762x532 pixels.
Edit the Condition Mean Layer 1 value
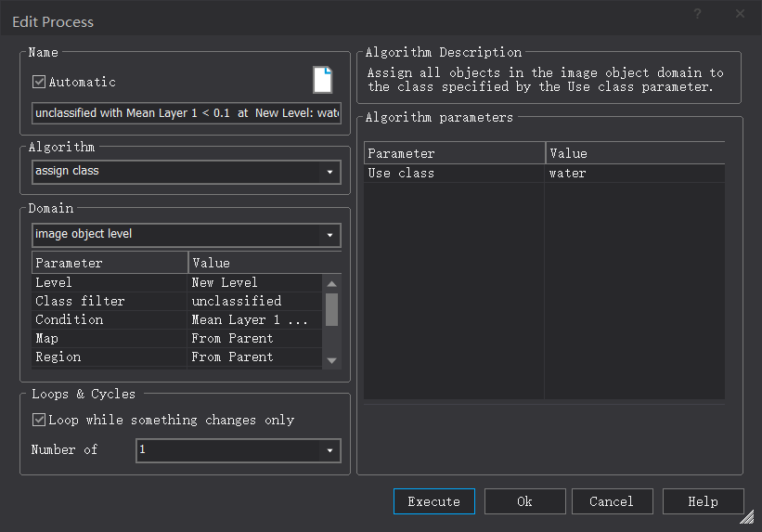coord(255,319)
